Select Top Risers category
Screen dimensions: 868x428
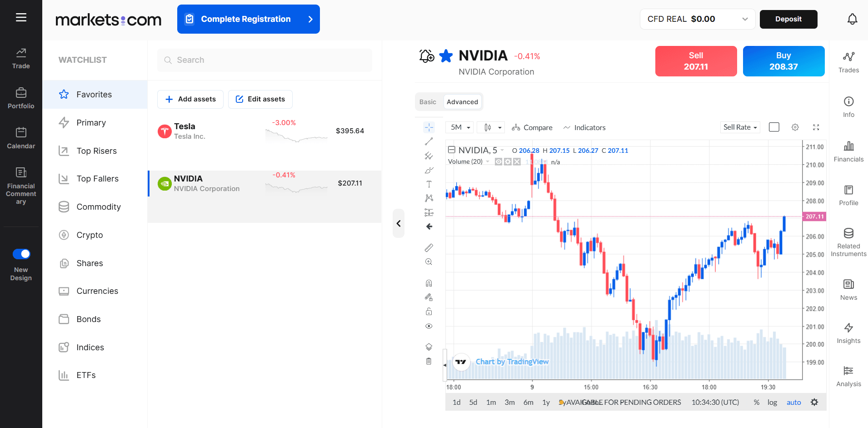(x=95, y=151)
